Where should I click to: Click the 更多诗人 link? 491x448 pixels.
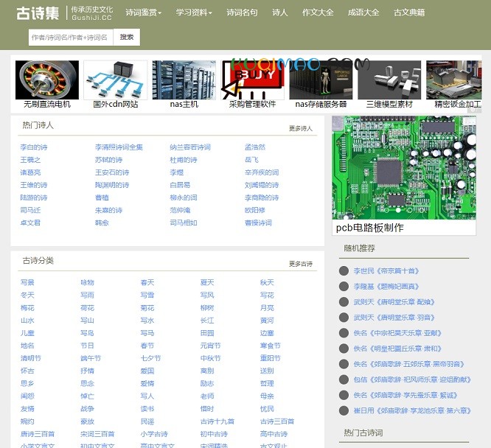pos(301,128)
